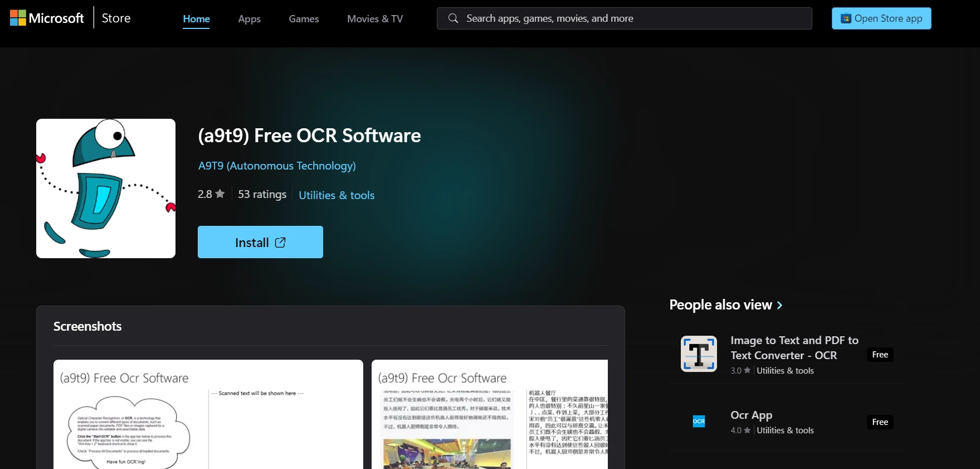Click the Microsoft logo icon
980x469 pixels.
18,18
